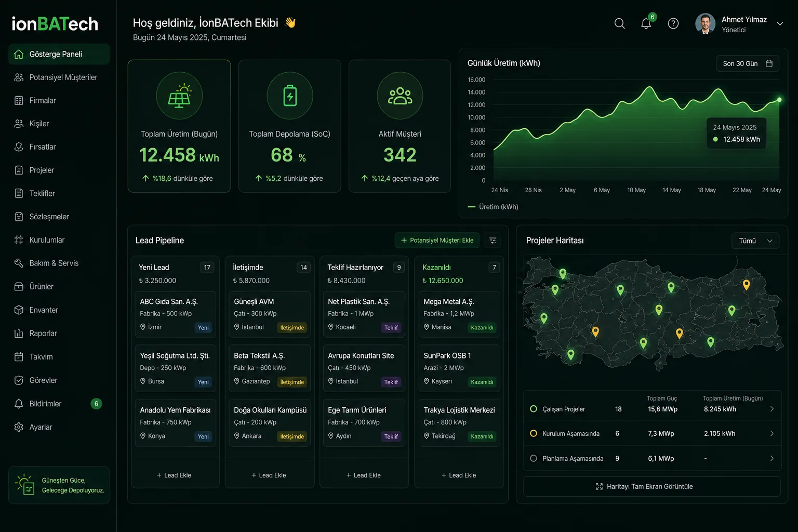The width and height of the screenshot is (798, 532).
Task: Click the 24 May chart data point
Action: tap(779, 100)
